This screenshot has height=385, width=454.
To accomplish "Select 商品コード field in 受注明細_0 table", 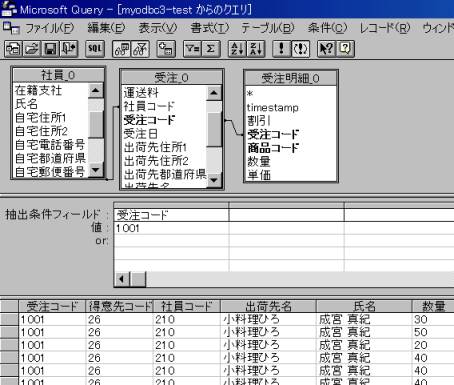I will point(273,148).
